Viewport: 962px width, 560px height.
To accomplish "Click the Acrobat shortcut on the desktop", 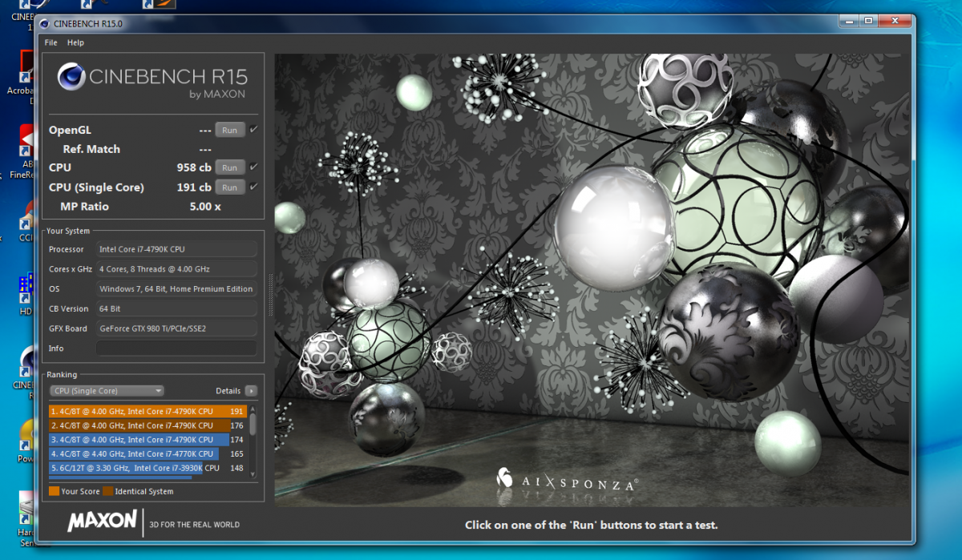I will click(28, 76).
